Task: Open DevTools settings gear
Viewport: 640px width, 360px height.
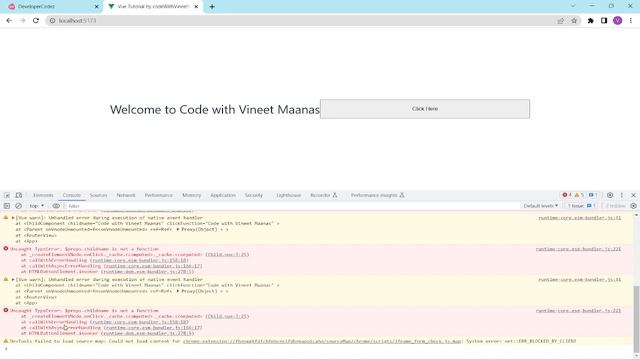Action: pyautogui.click(x=610, y=196)
